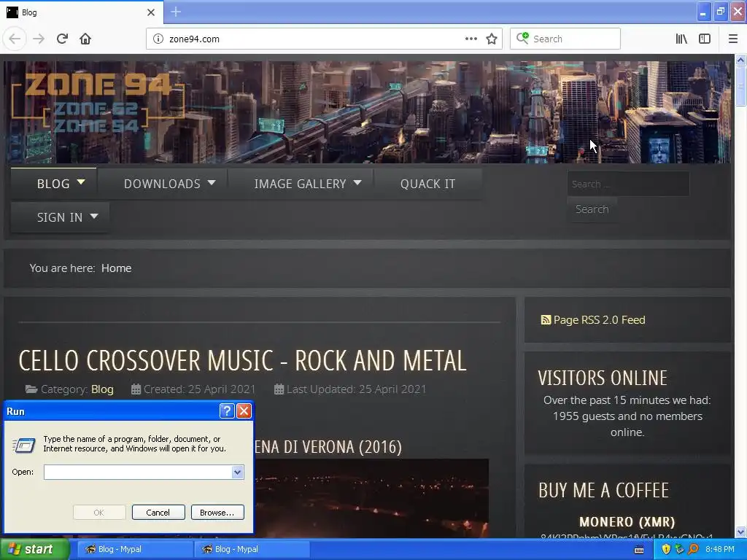747x560 pixels.
Task: Click the Page RSS 2.0 Feed icon
Action: click(546, 320)
